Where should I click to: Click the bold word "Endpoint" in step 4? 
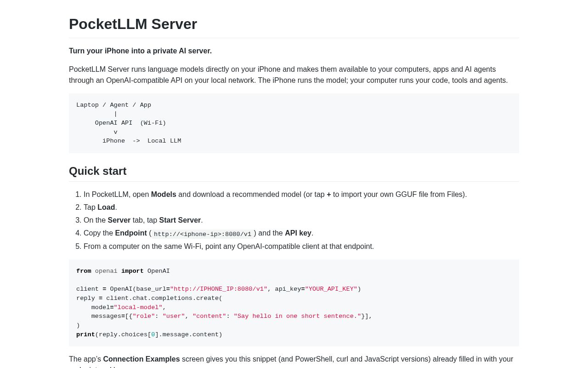(131, 233)
